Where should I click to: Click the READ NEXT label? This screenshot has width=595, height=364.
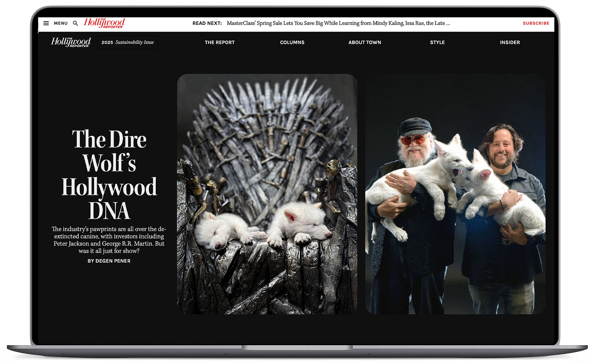(x=207, y=23)
